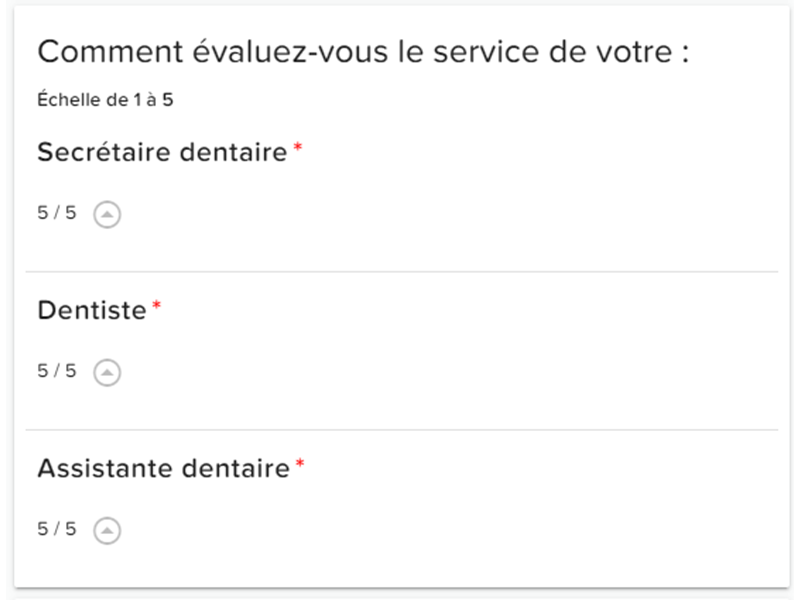Click the 'Échelle de 1 à 5' subtitle

pyautogui.click(x=107, y=101)
